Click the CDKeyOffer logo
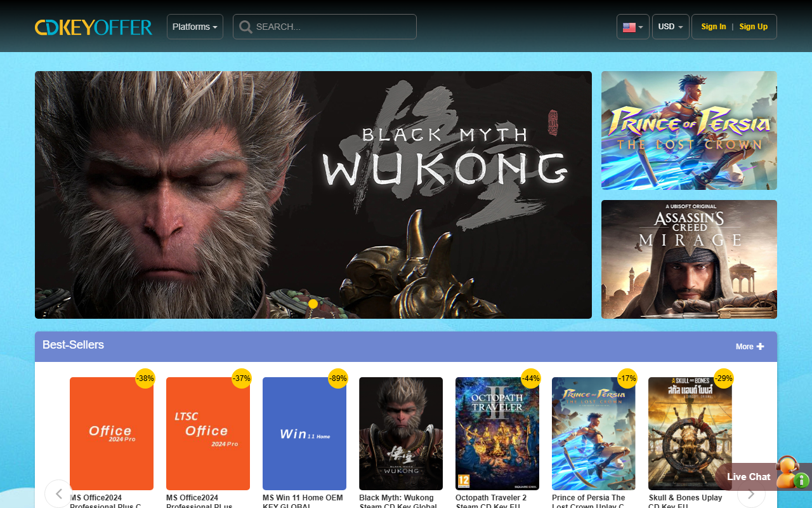812x508 pixels. (x=93, y=27)
